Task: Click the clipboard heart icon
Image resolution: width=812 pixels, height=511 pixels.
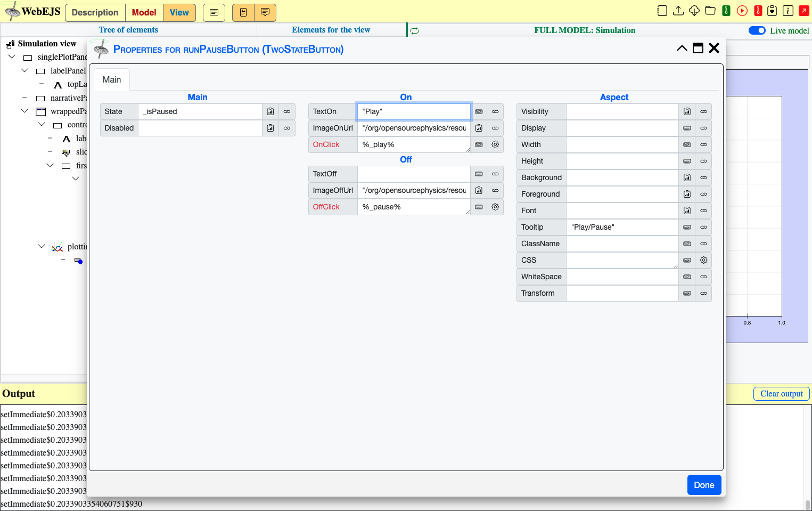Action: pos(773,11)
